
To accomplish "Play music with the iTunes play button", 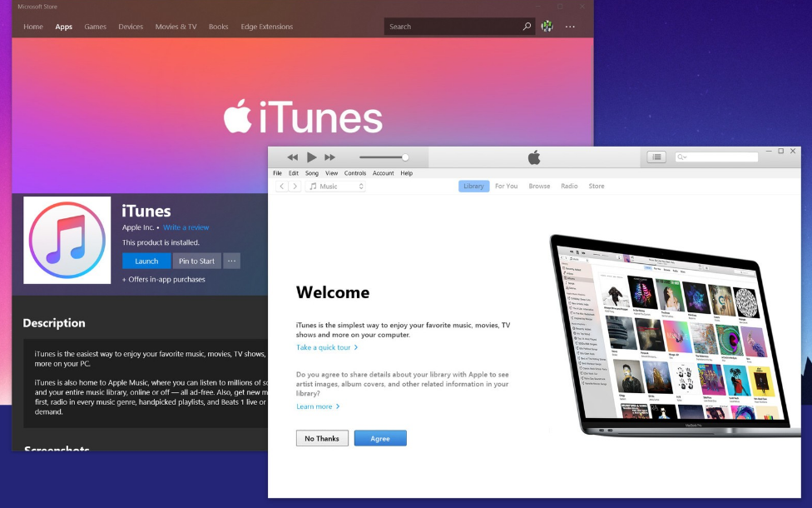I will tap(311, 157).
